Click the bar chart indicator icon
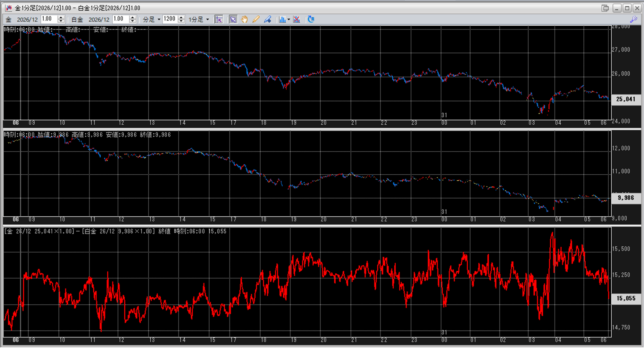The height and width of the screenshot is (348, 644). point(282,20)
